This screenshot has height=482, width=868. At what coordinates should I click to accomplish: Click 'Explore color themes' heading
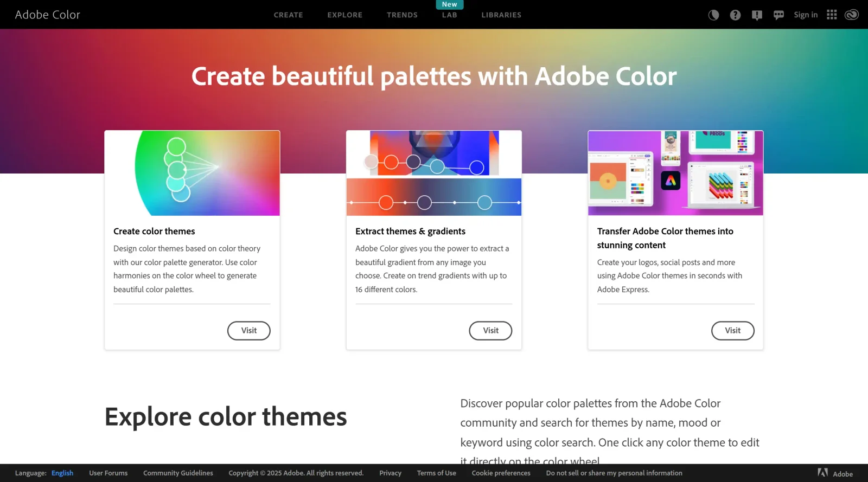226,417
